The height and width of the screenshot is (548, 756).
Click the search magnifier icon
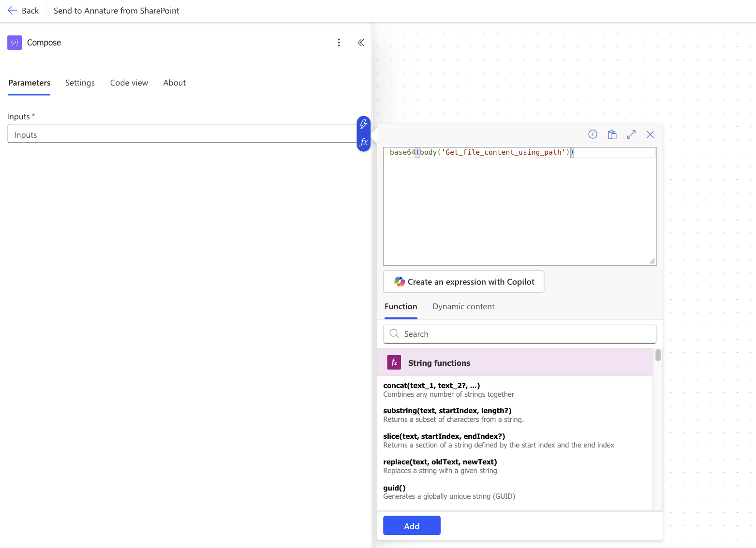[394, 333]
